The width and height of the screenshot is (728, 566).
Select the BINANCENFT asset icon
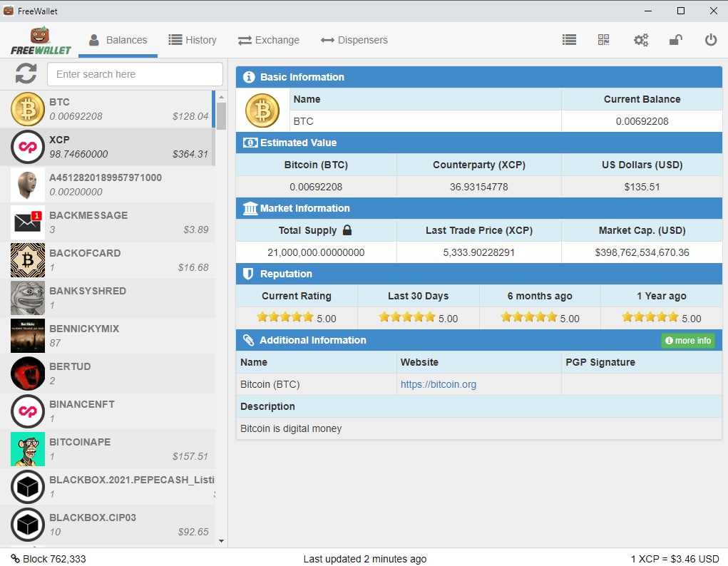click(x=28, y=411)
